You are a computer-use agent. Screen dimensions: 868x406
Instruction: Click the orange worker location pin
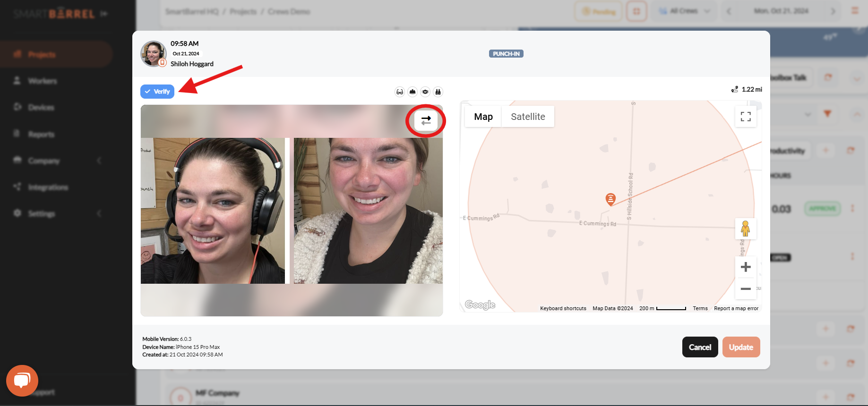pyautogui.click(x=610, y=199)
